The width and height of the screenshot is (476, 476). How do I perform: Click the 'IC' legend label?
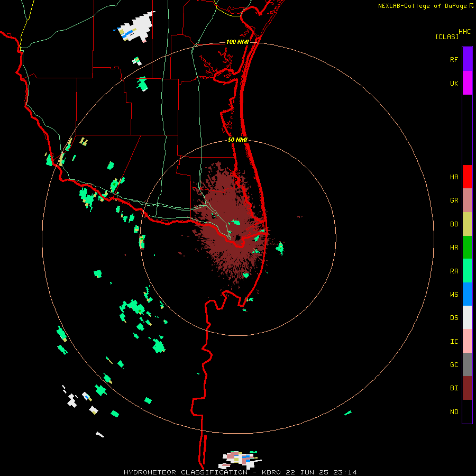click(x=454, y=342)
